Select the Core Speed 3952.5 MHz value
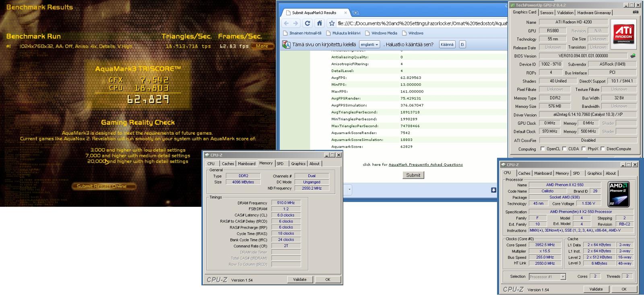Image resolution: width=644 pixels, height=295 pixels. point(545,245)
